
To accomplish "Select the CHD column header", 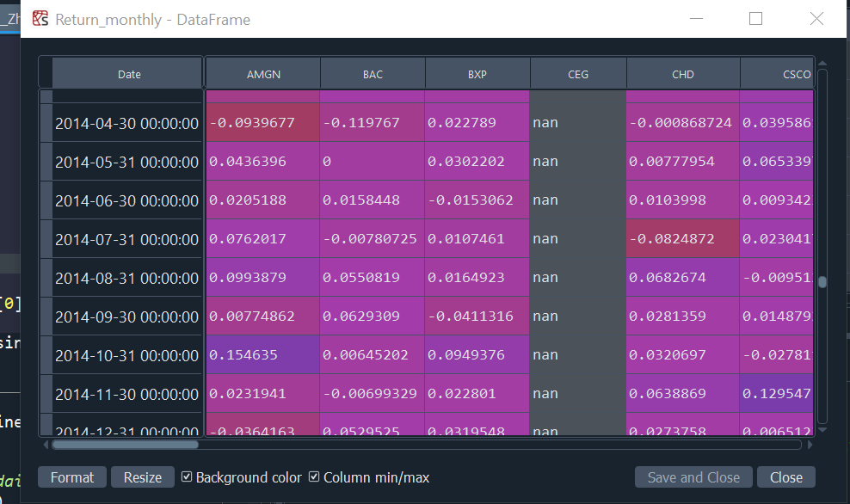I will pos(682,73).
